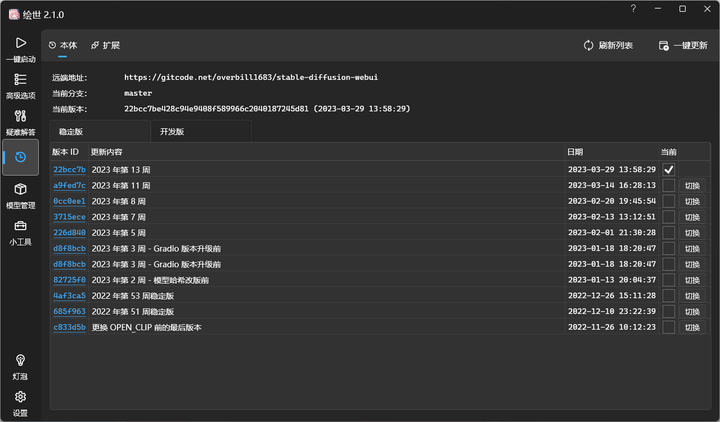
Task: Click date cell 2023-01-13 20:04:37
Action: (x=612, y=280)
